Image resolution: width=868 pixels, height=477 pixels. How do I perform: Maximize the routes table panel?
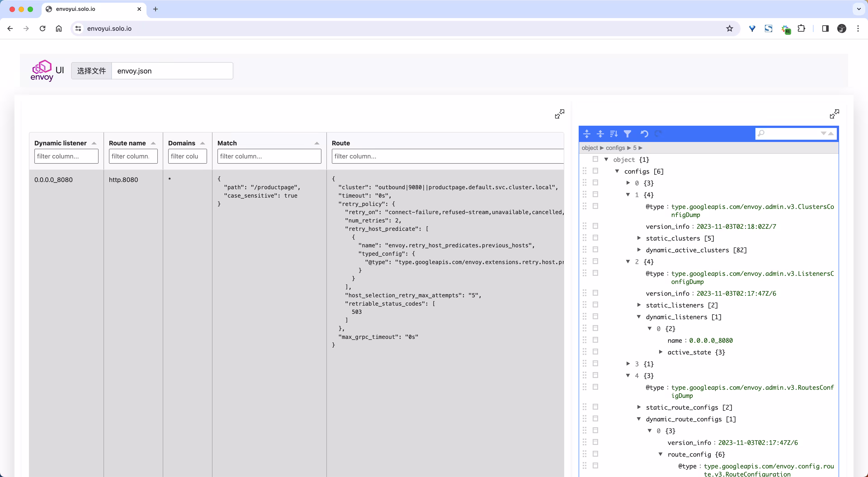click(559, 114)
